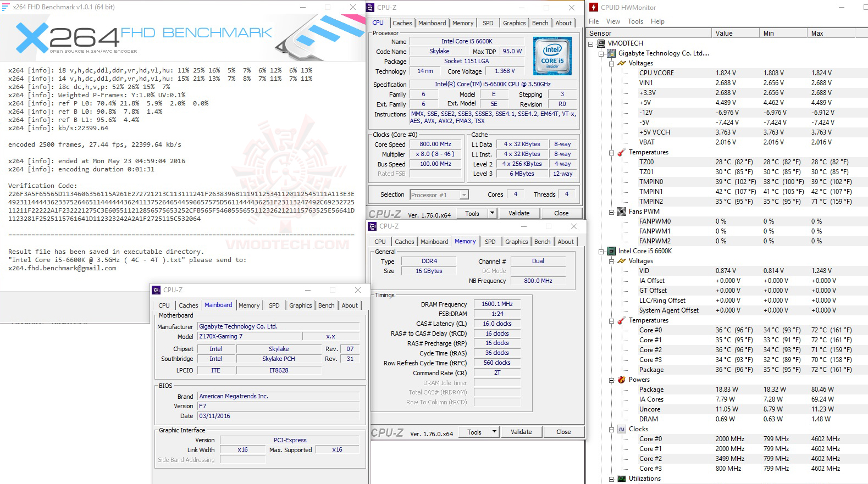Viewport: 868px width, 484px height.
Task: Open the Tools dropdown arrow in top CPU-Z window
Action: [x=492, y=213]
